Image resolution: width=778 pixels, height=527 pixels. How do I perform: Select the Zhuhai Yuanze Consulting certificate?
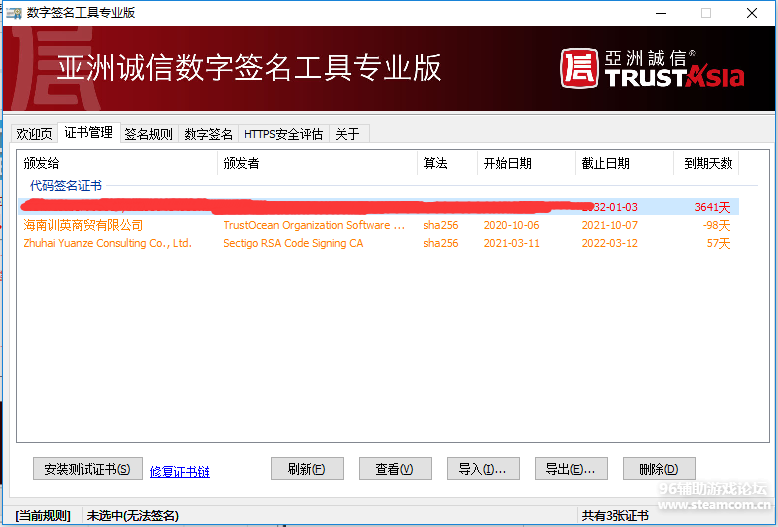(x=107, y=243)
